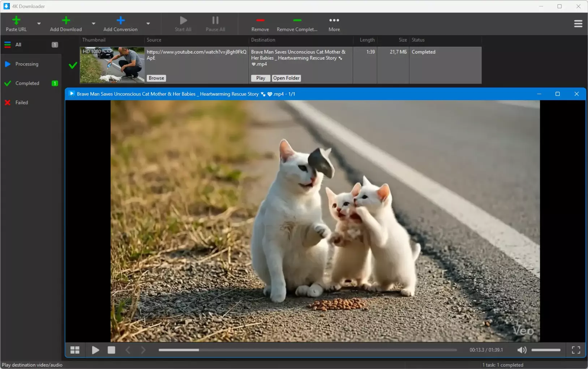
Task: Open the player's playlist grid icon
Action: tap(75, 350)
